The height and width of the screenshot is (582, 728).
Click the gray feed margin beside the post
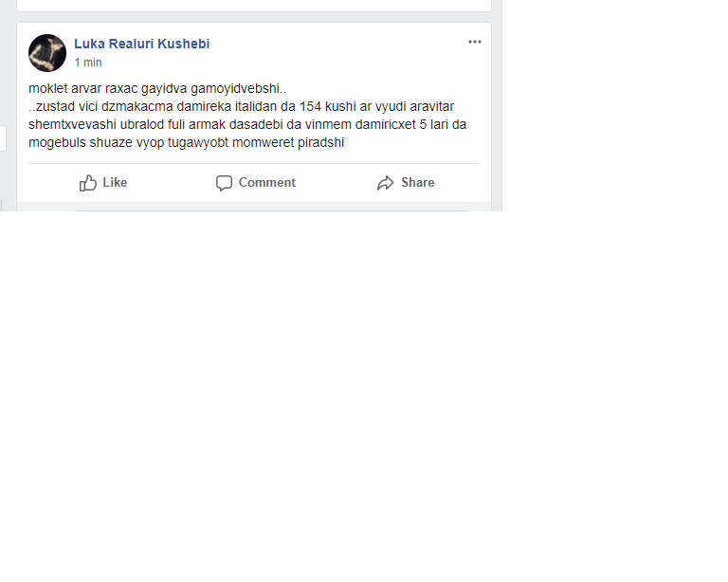[x=497, y=112]
